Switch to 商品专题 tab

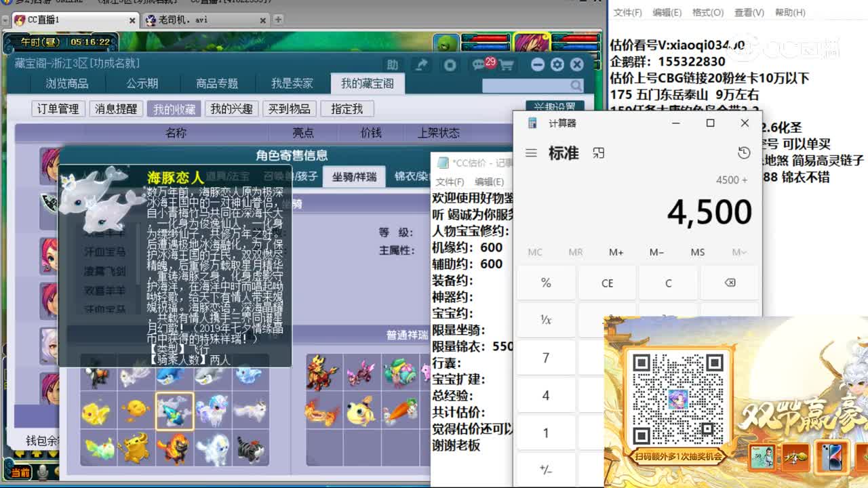click(217, 83)
